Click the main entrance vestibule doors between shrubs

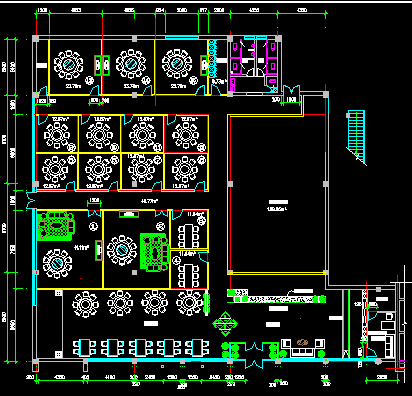point(254,355)
